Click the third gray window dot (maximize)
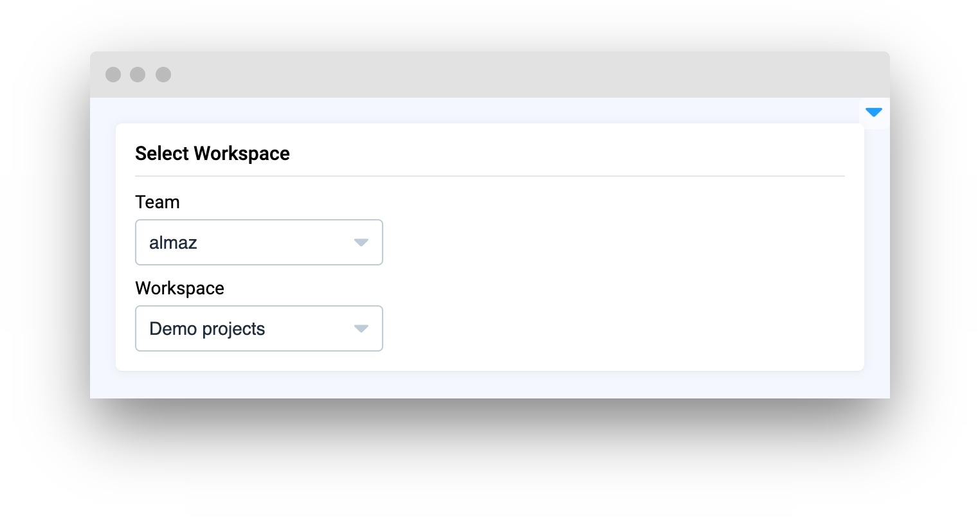Screen dimensions: 980x527 click(x=163, y=75)
